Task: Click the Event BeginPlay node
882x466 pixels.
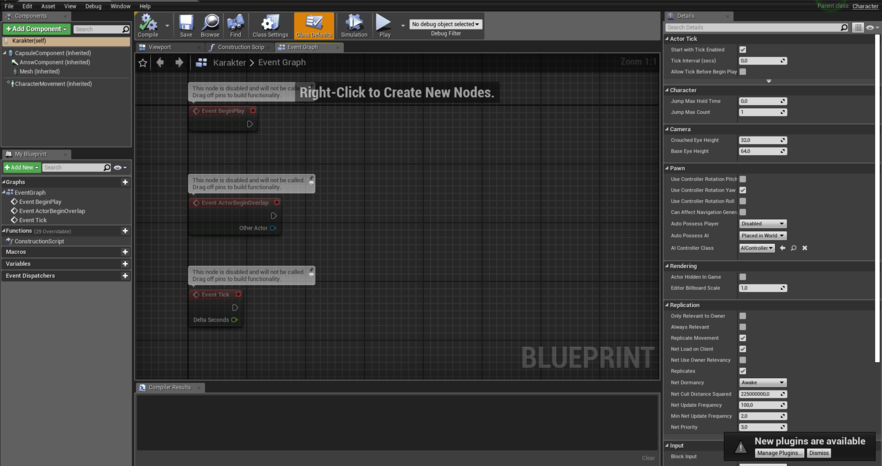Action: pyautogui.click(x=223, y=118)
